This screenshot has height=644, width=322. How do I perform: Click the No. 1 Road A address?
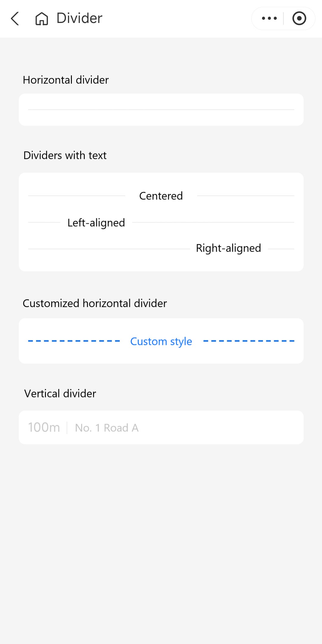tap(107, 428)
